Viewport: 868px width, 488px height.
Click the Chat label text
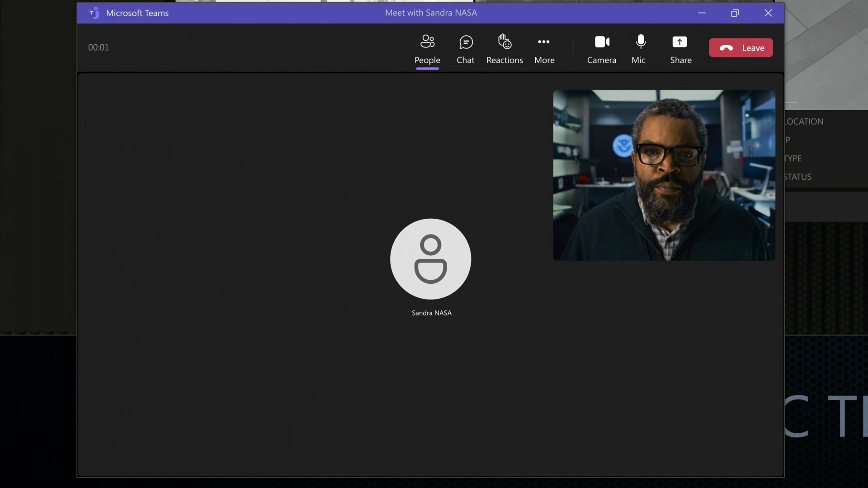point(466,60)
